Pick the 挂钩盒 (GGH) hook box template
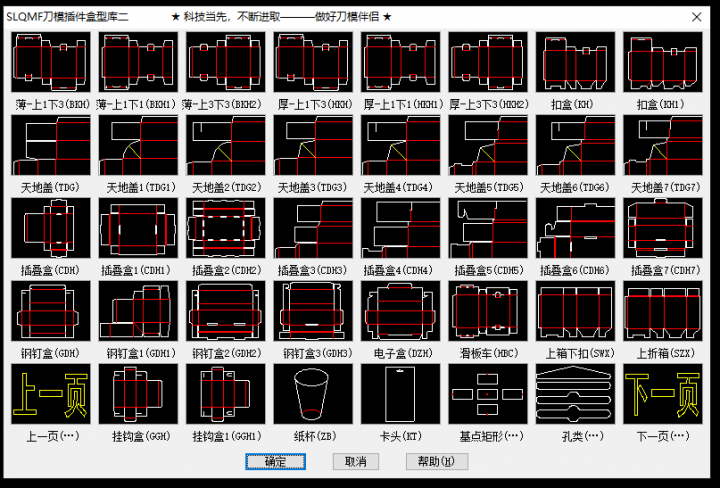 pyautogui.click(x=137, y=394)
